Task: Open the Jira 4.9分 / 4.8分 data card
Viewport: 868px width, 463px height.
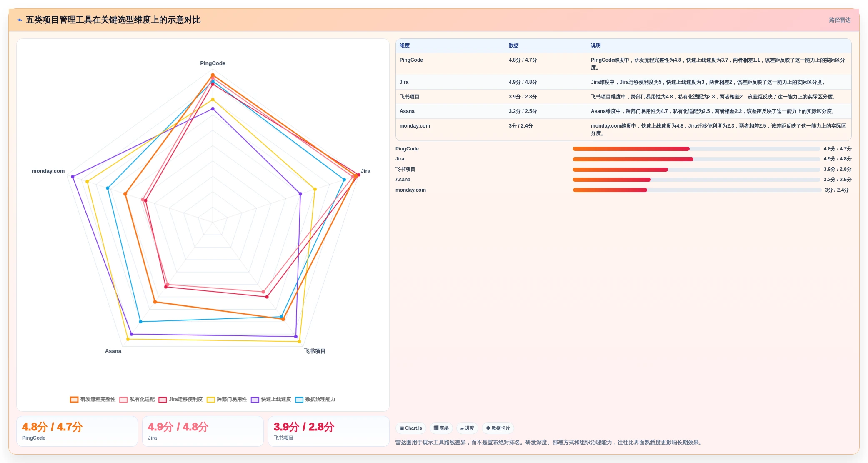Action: (x=203, y=431)
